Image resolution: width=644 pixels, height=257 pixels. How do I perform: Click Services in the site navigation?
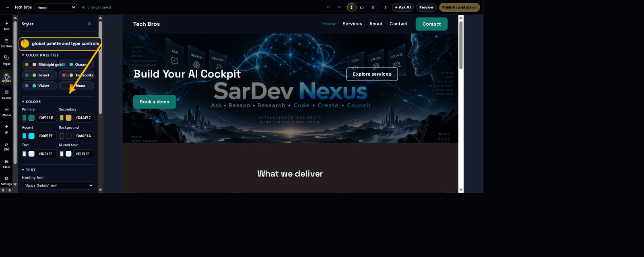(x=352, y=24)
